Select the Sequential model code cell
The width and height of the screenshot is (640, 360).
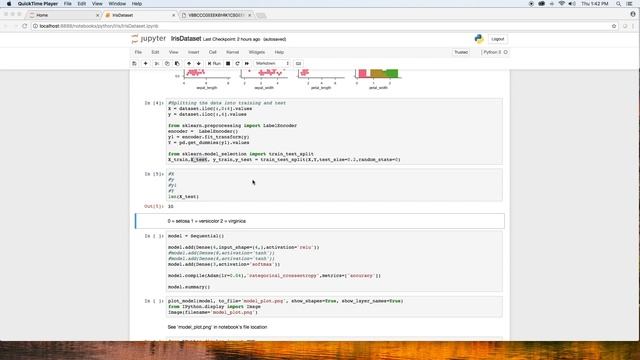click(334, 261)
